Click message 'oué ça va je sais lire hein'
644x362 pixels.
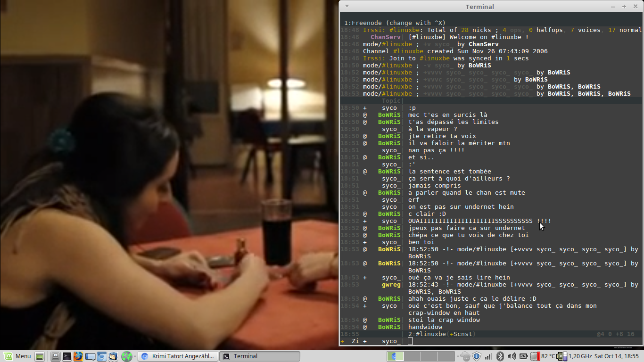coord(459,277)
